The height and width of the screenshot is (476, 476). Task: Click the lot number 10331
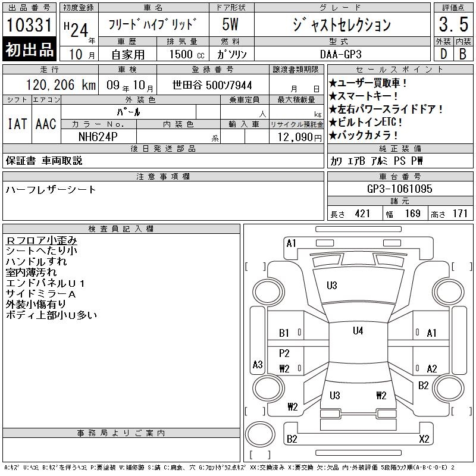pyautogui.click(x=30, y=26)
